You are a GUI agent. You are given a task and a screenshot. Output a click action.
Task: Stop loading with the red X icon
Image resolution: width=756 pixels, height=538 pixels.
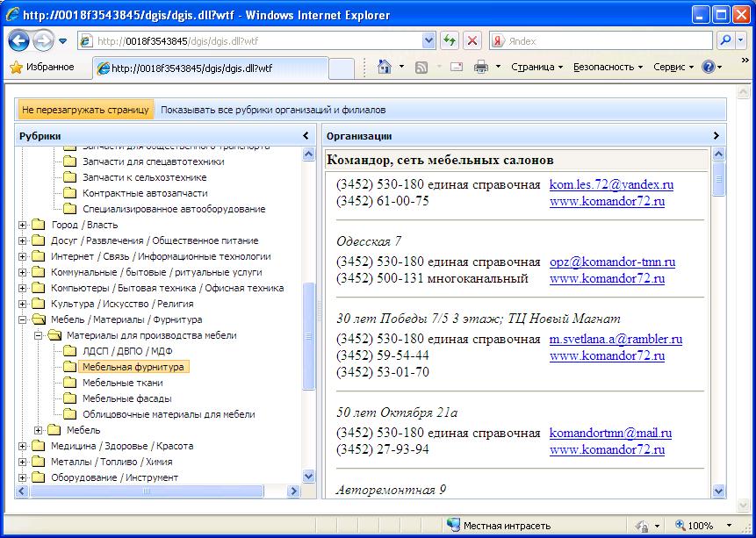[472, 41]
